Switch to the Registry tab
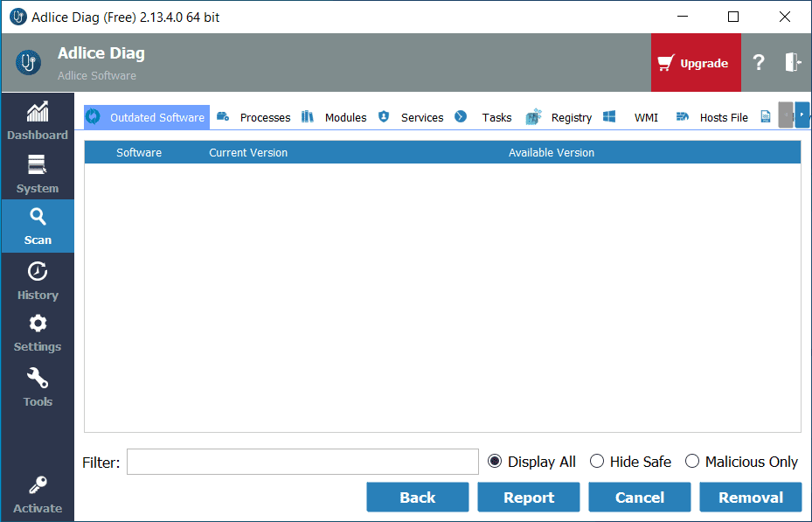 559,117
